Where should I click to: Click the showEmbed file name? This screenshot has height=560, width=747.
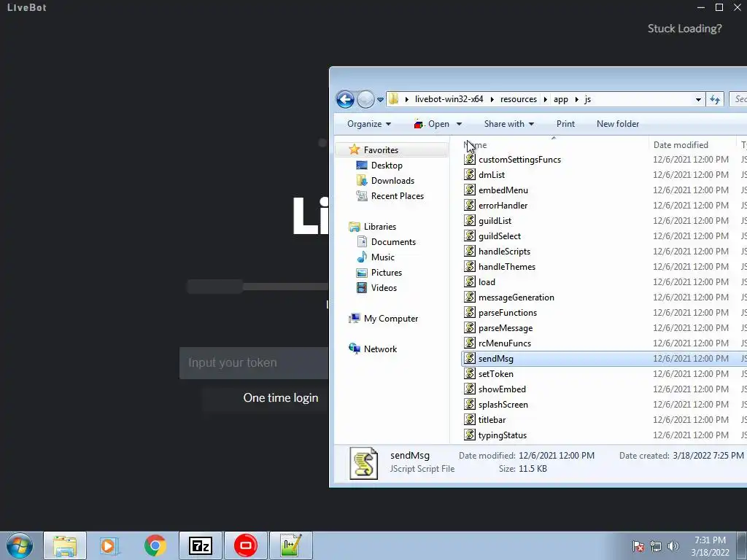pyautogui.click(x=502, y=389)
